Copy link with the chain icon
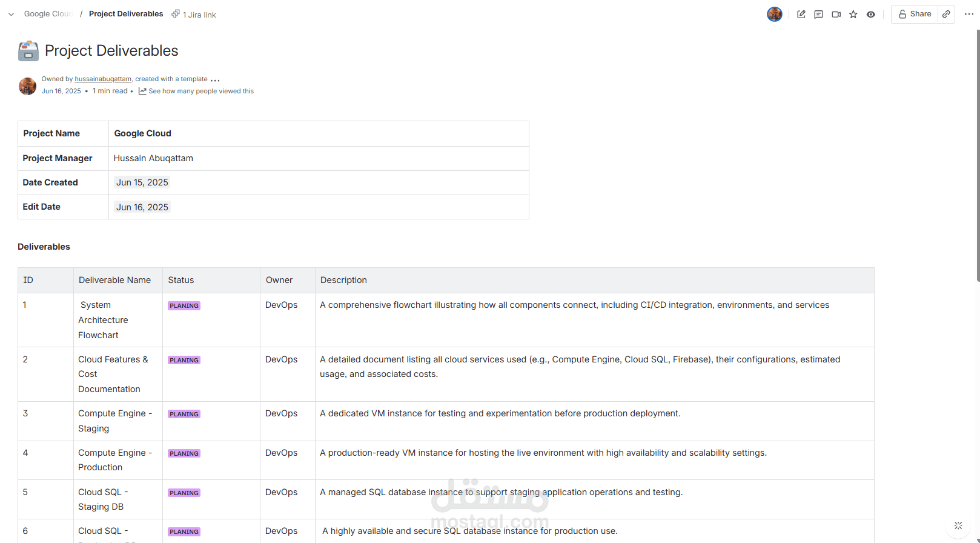The image size is (980, 543). (x=946, y=14)
